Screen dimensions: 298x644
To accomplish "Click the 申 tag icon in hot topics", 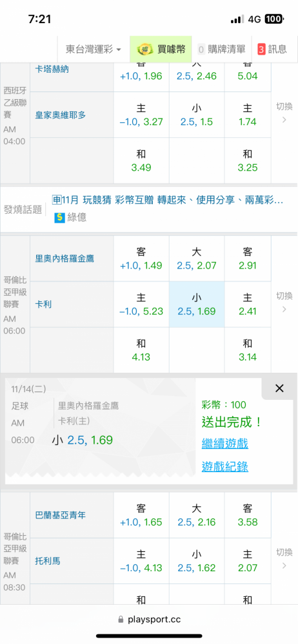I will pos(56,200).
